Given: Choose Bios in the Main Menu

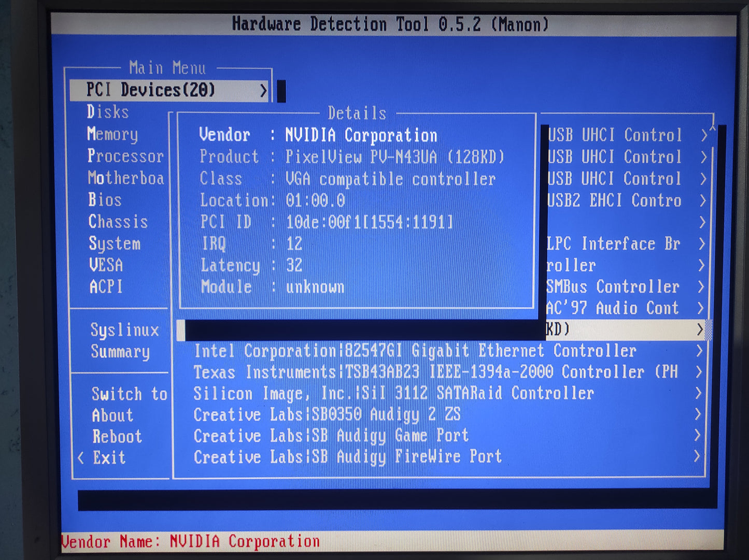Looking at the screenshot, I should [105, 200].
